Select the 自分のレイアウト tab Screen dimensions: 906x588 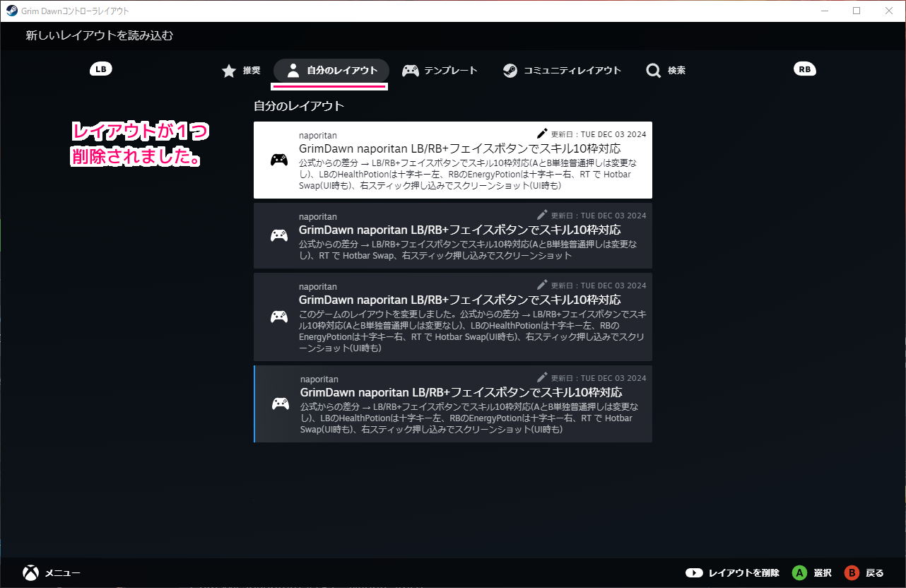tap(331, 71)
